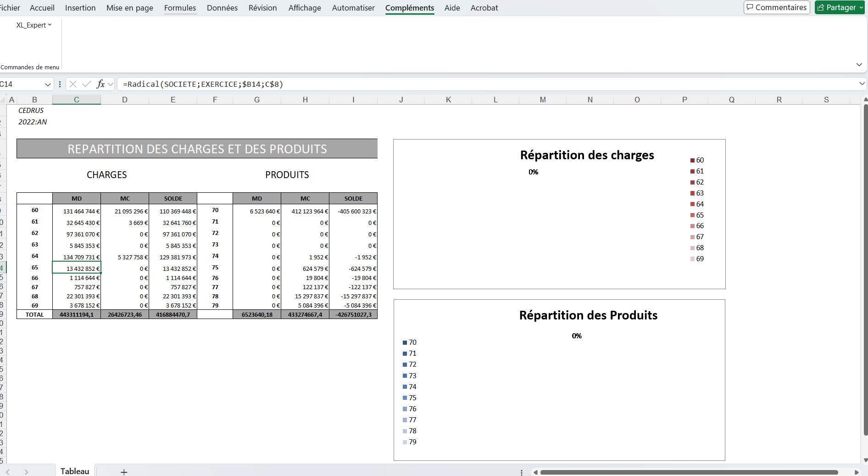Click the Insert Function fx icon
The height and width of the screenshot is (476, 868).
100,84
